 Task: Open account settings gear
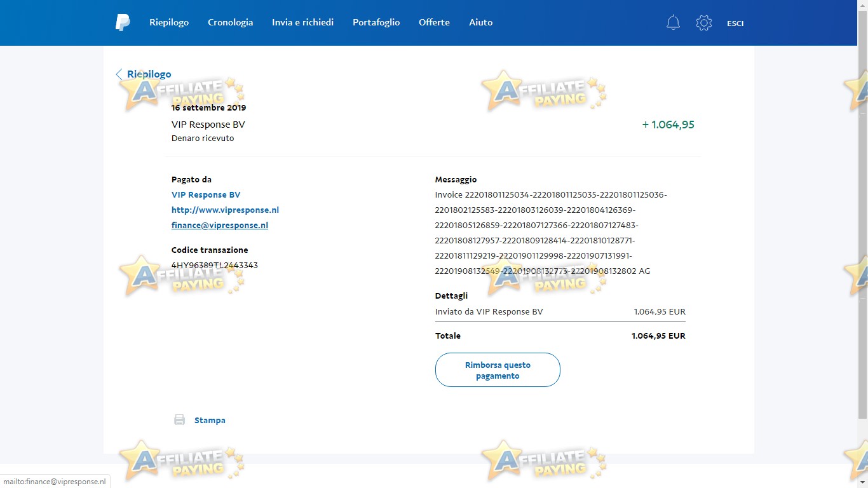point(704,23)
